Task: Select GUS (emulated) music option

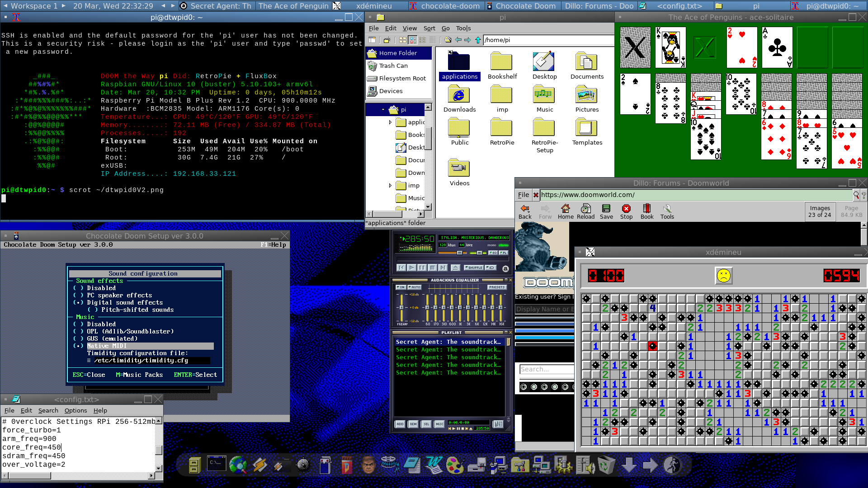Action: click(105, 339)
